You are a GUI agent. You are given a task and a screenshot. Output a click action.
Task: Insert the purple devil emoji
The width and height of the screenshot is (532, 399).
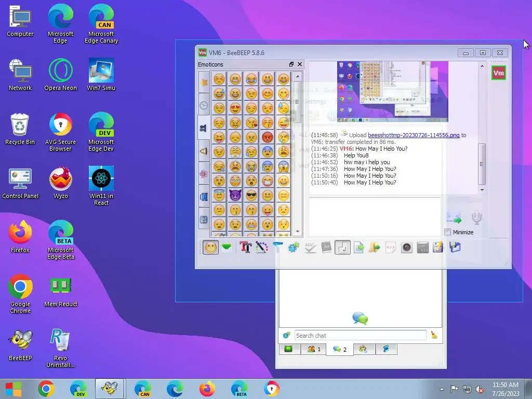(x=235, y=195)
